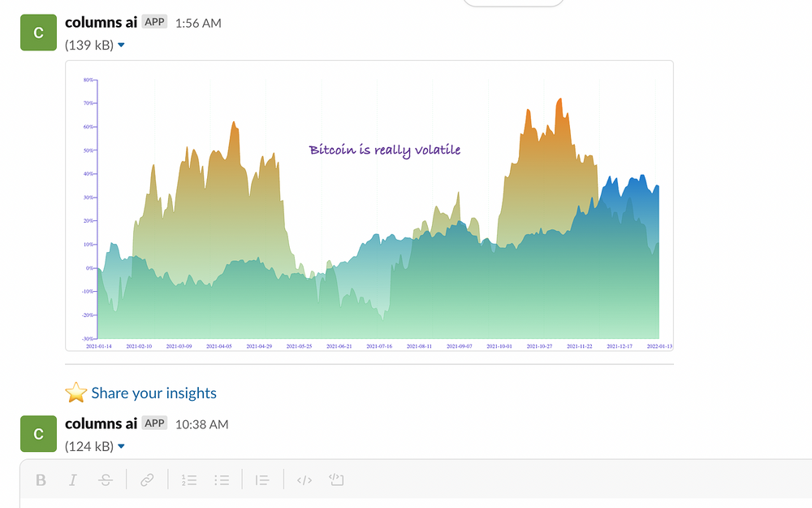Screen dimensions: 812x508
Task: Focus the message composer text field
Action: pos(416,503)
